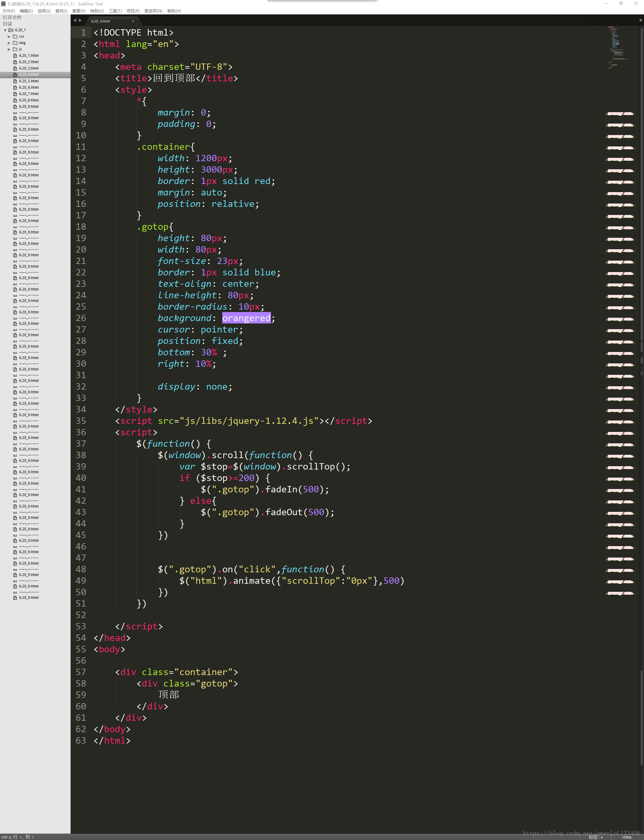Expand the css folder arrow
This screenshot has width=644, height=840.
tap(9, 36)
